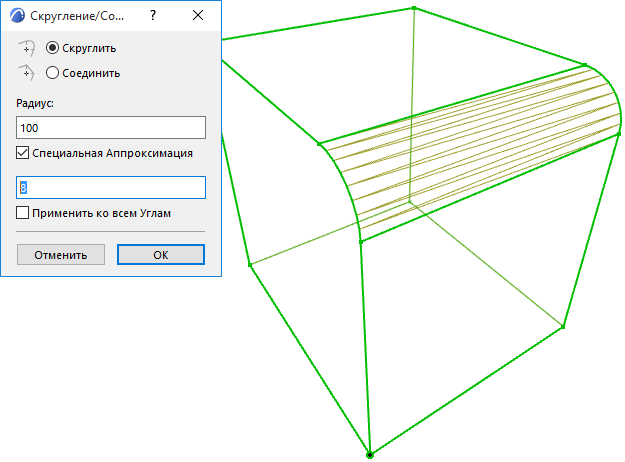
Task: Click the Отменить button
Action: 61,255
